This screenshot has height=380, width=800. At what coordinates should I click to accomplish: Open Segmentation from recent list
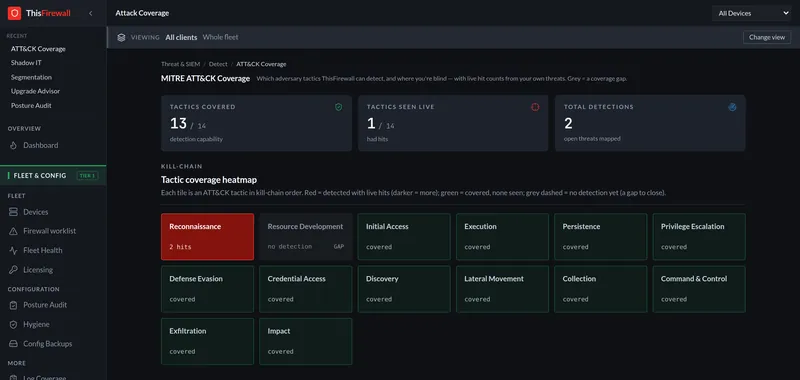31,77
